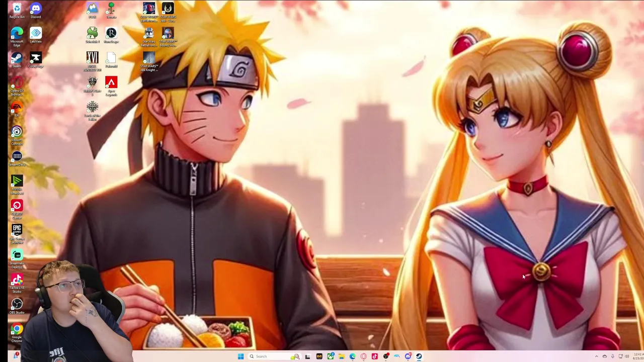Launch Apex Legends from the desktop
644x362 pixels.
click(111, 86)
